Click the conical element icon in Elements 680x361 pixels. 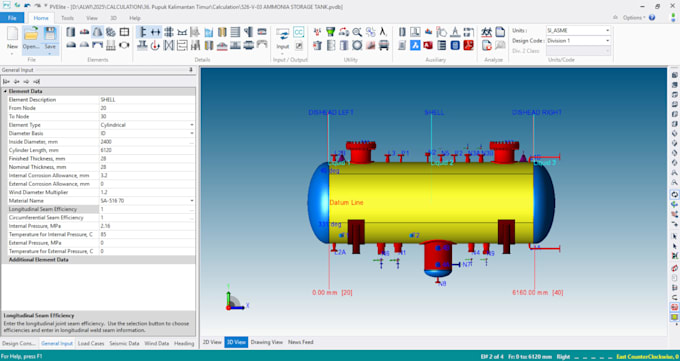[x=98, y=32]
